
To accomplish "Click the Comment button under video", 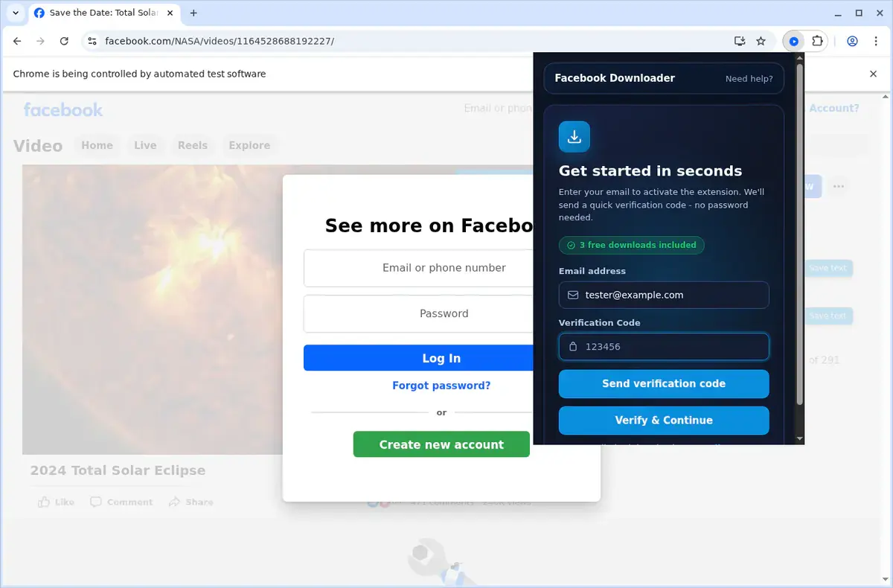I will (x=121, y=502).
